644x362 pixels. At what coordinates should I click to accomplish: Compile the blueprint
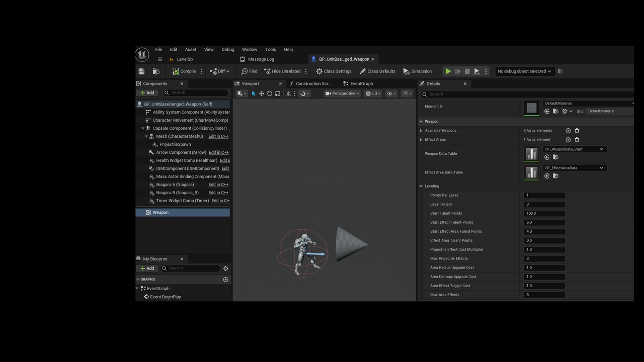coord(184,71)
